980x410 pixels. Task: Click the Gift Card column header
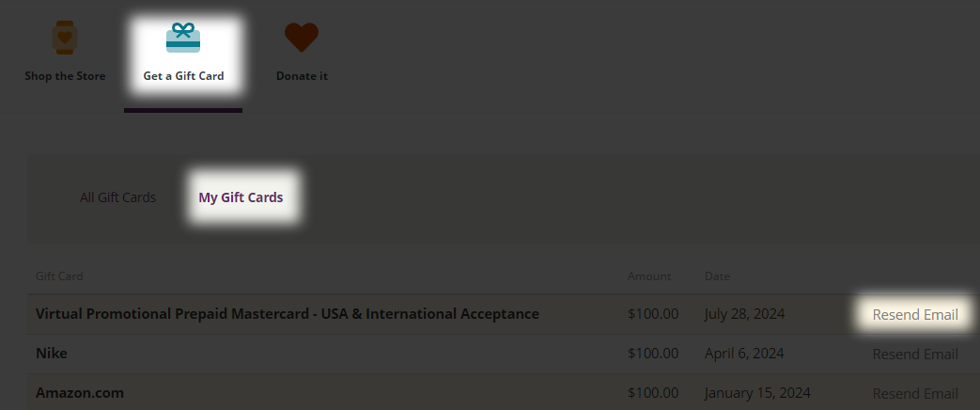(59, 276)
